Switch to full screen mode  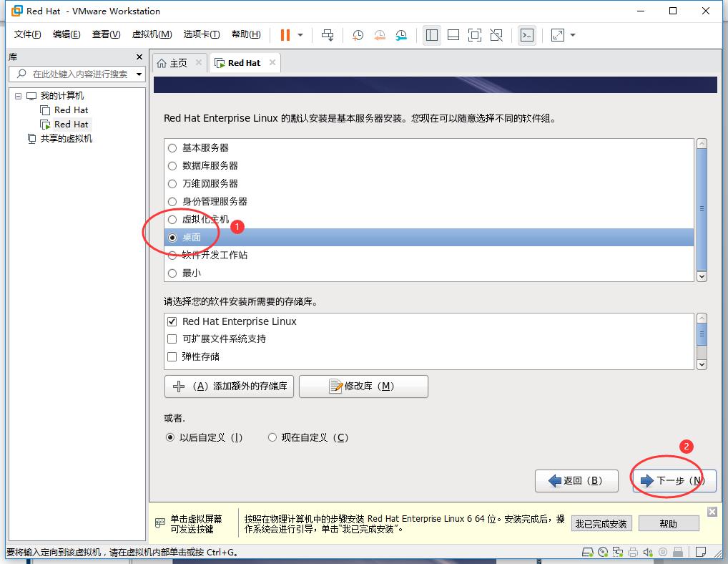tap(475, 35)
